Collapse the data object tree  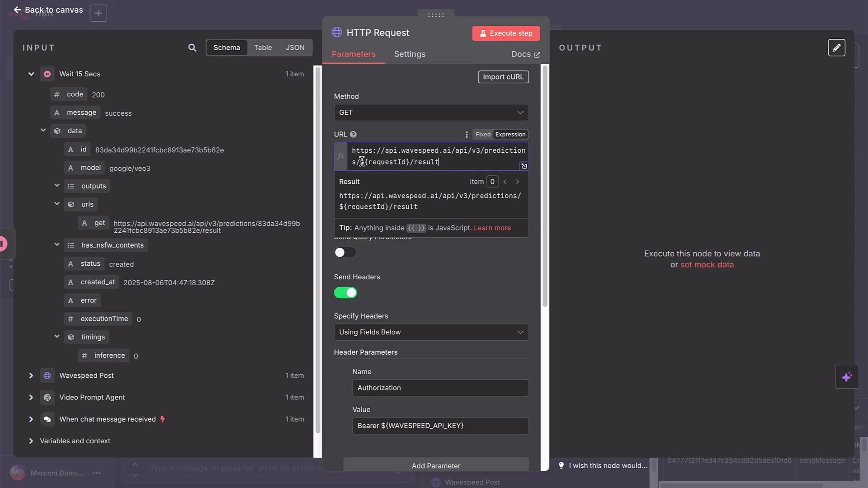click(43, 130)
